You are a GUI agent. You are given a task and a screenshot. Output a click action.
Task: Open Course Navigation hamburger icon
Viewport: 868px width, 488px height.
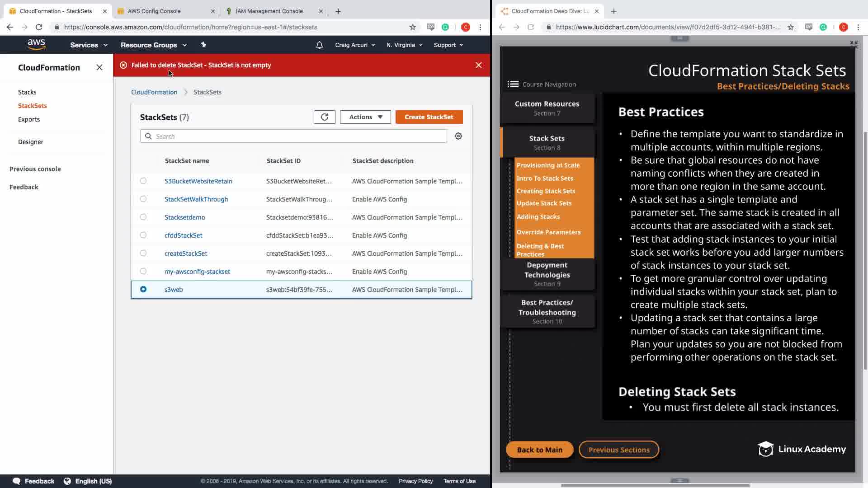513,84
